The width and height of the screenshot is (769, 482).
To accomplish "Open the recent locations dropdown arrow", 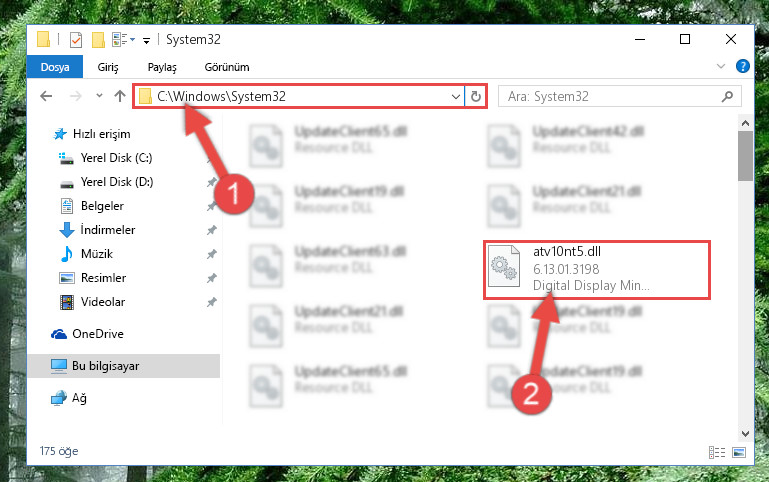I will tap(100, 96).
